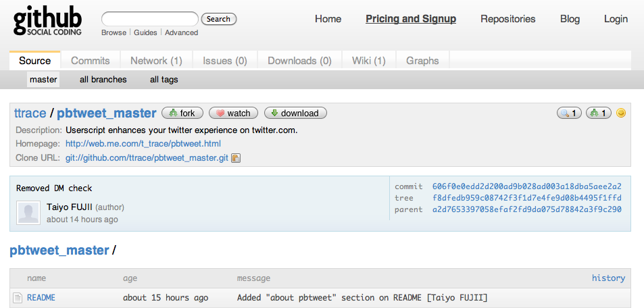The height and width of the screenshot is (308, 644).
Task: Switch to the Graphs tab
Action: [422, 61]
